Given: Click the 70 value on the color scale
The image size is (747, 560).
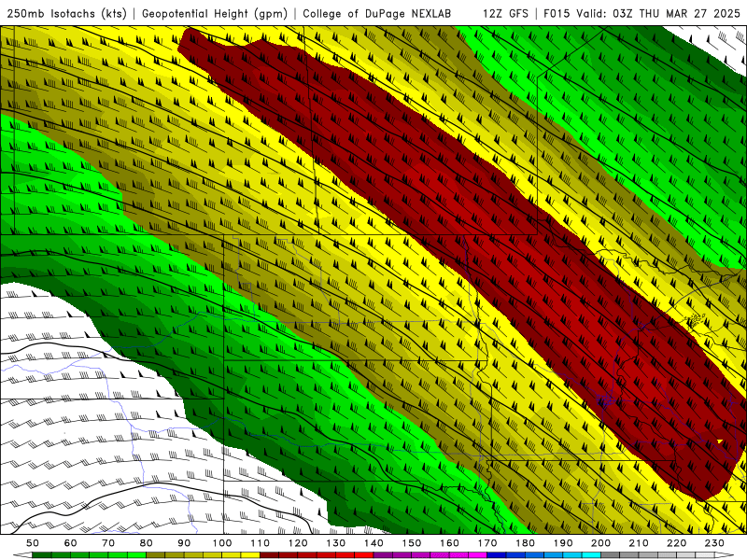Looking at the screenshot, I should click(x=108, y=543).
